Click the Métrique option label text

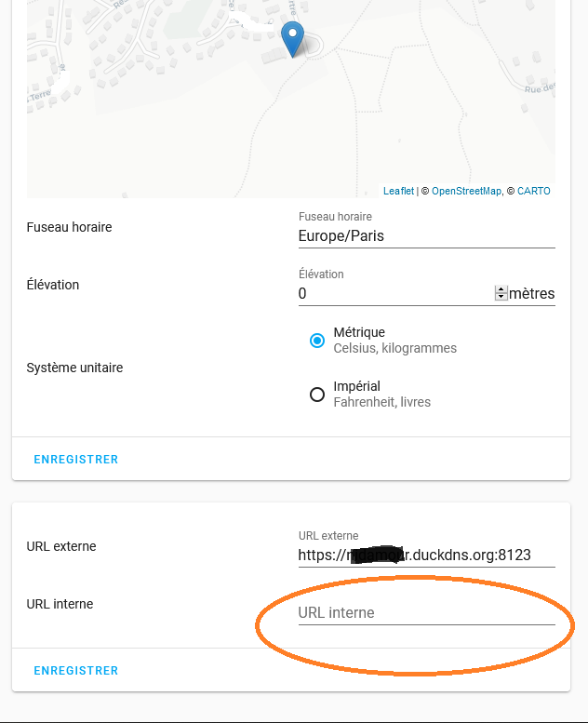click(359, 332)
